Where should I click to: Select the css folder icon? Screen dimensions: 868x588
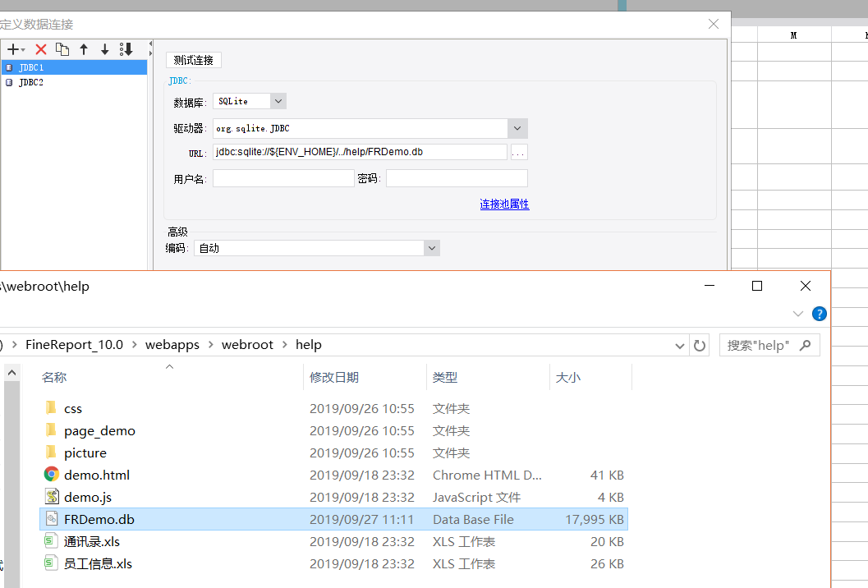51,408
